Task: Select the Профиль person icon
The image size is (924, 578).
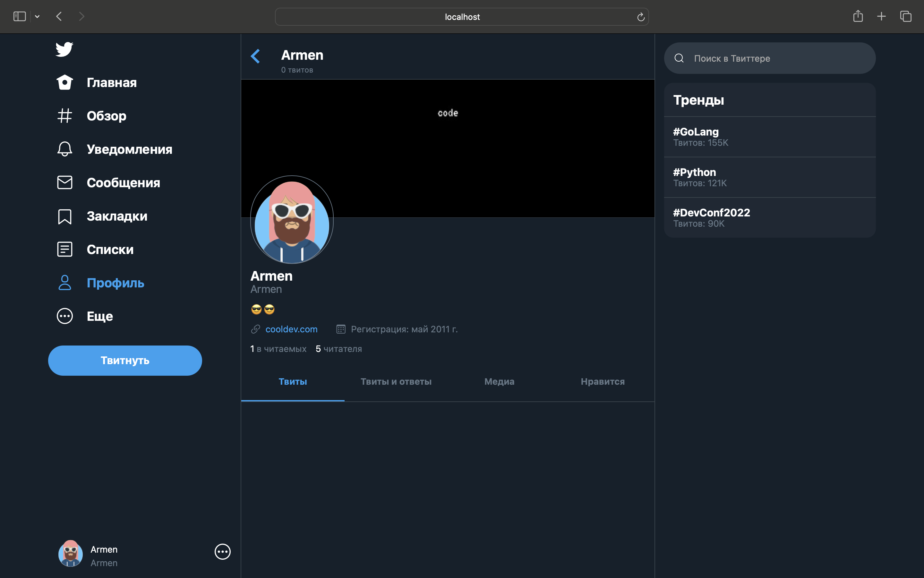Action: coord(64,283)
